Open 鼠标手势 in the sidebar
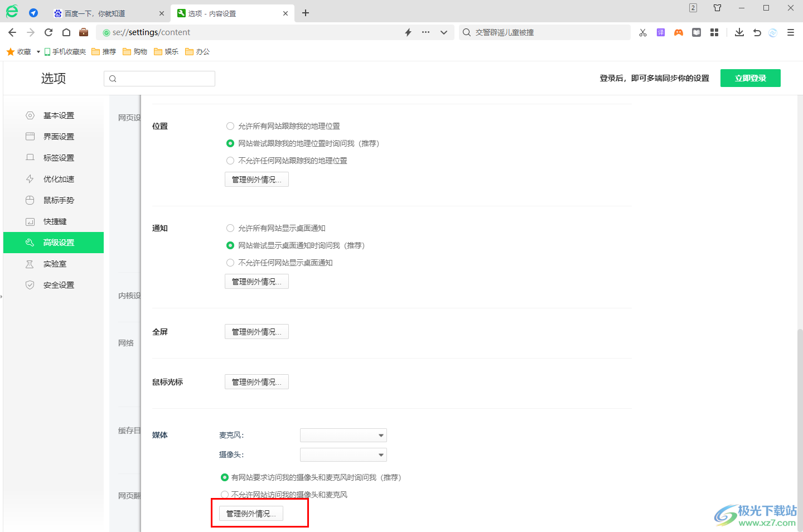 [54, 200]
